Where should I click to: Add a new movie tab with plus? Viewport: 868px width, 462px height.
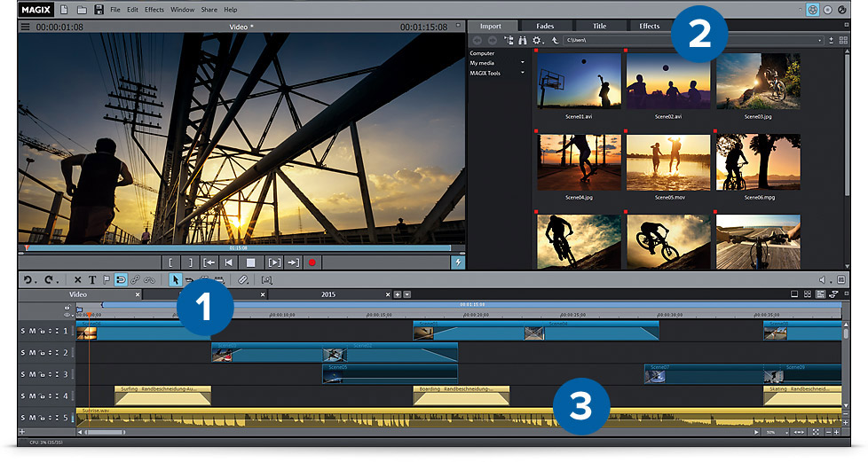397,294
